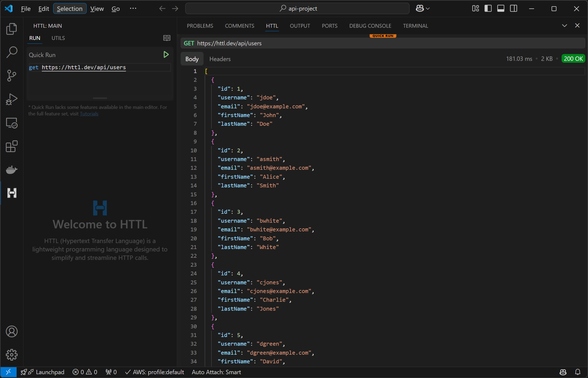Switch to the OUTPUT tab
This screenshot has height=378, width=588.
[300, 26]
